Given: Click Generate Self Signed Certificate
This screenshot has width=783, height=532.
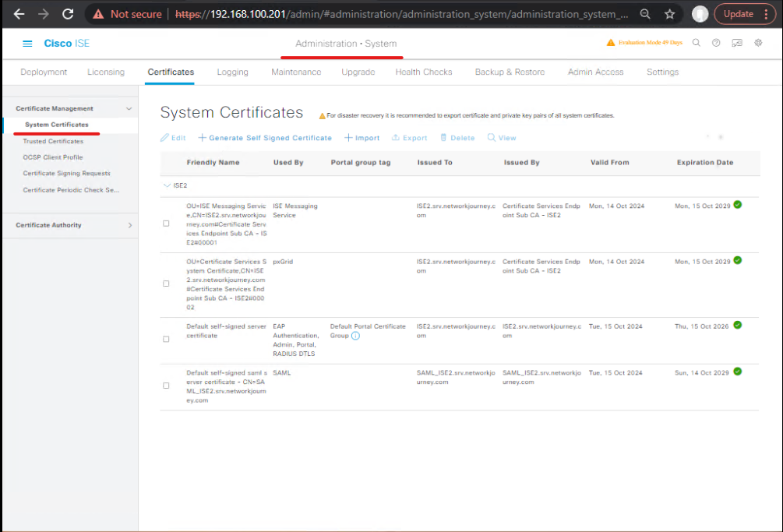Looking at the screenshot, I should coord(265,138).
